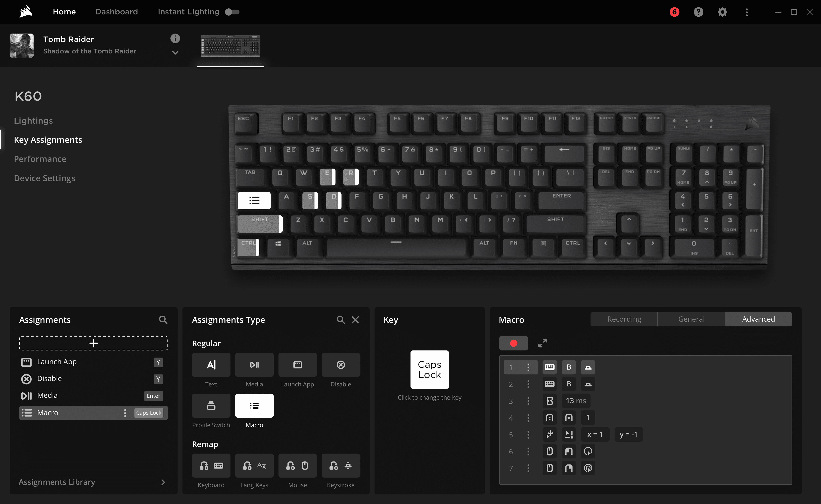
Task: Choose the Lang Keys remap icon
Action: point(254,465)
